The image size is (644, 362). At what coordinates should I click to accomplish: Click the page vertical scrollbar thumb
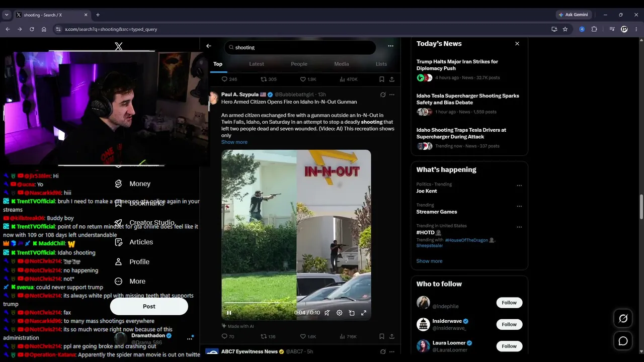(641, 207)
